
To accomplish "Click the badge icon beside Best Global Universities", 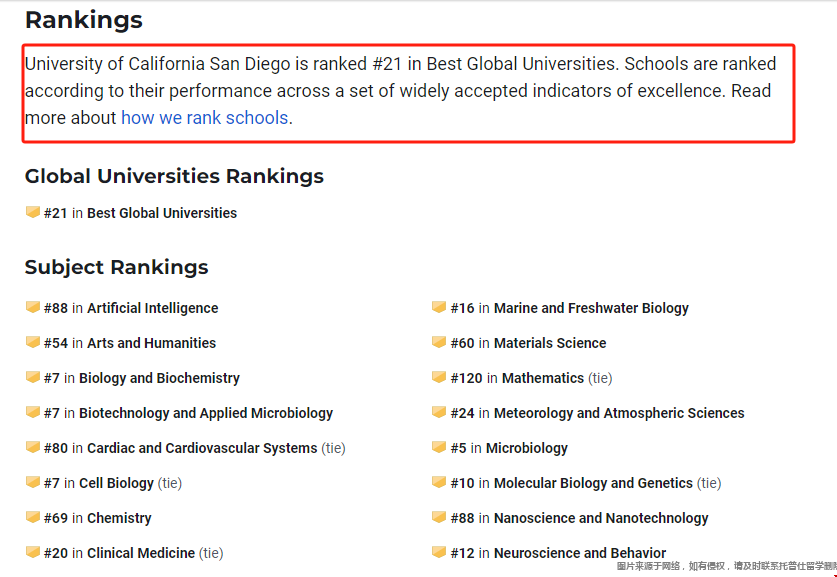I will pyautogui.click(x=33, y=212).
